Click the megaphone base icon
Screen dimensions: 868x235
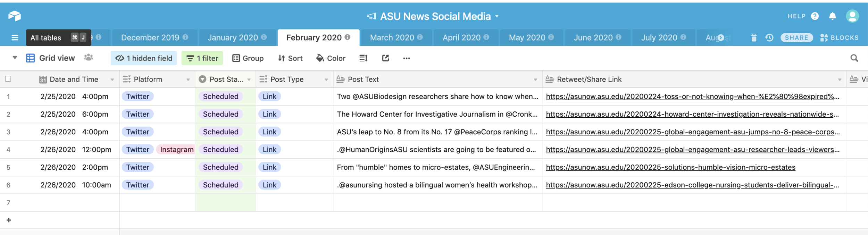point(372,16)
